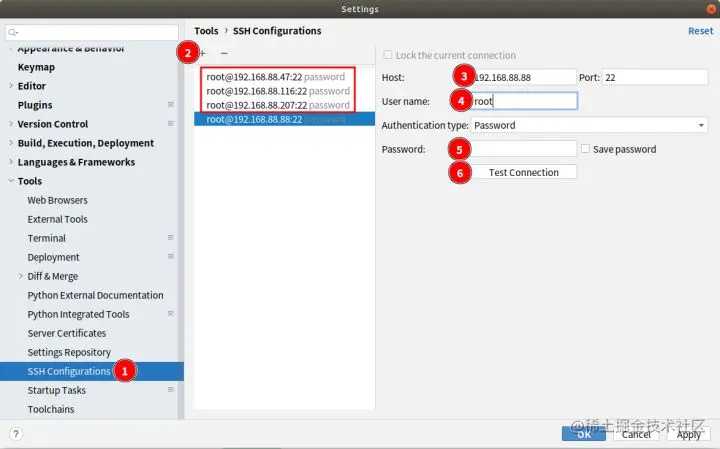Click the project-level icon beside Version Control
The image size is (720, 449).
pyautogui.click(x=171, y=123)
